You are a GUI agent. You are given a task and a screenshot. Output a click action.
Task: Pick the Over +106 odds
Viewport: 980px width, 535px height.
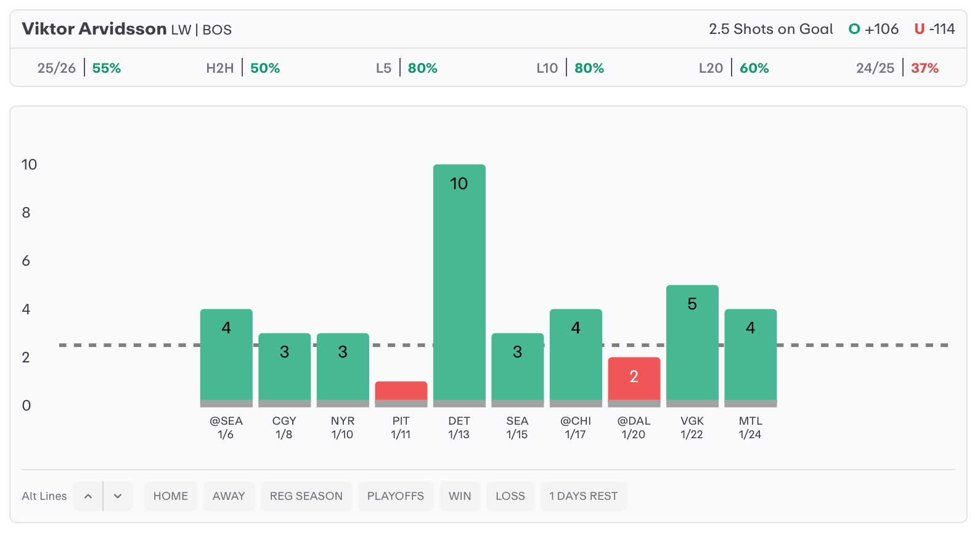pyautogui.click(x=874, y=29)
